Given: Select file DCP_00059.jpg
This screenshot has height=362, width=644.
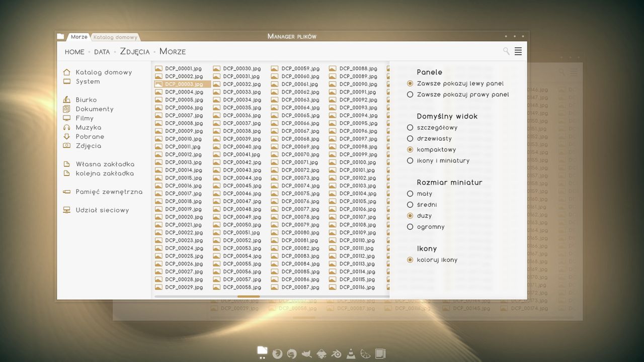Looking at the screenshot, I should pos(295,69).
